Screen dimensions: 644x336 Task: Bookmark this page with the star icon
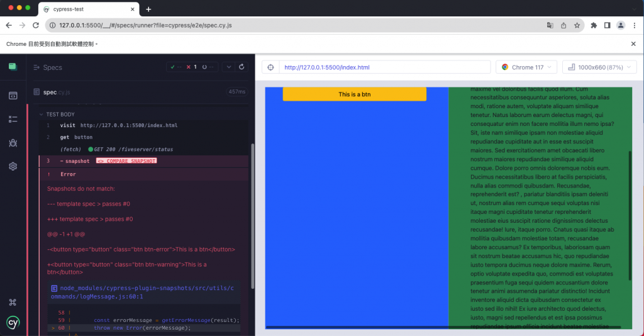[x=577, y=25]
